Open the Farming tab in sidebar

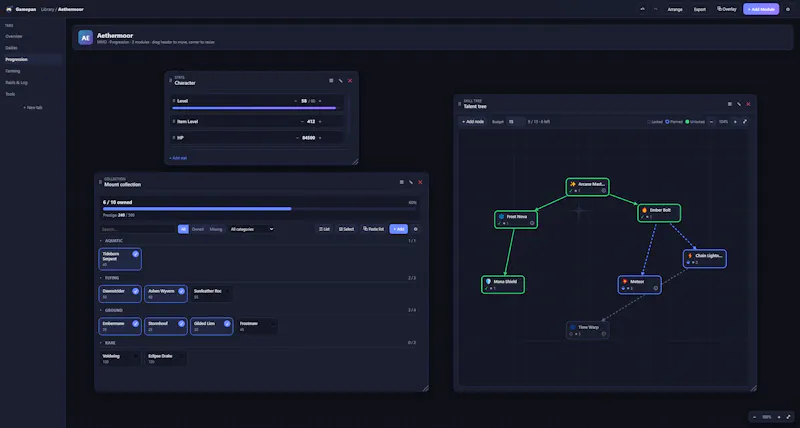tap(32, 71)
